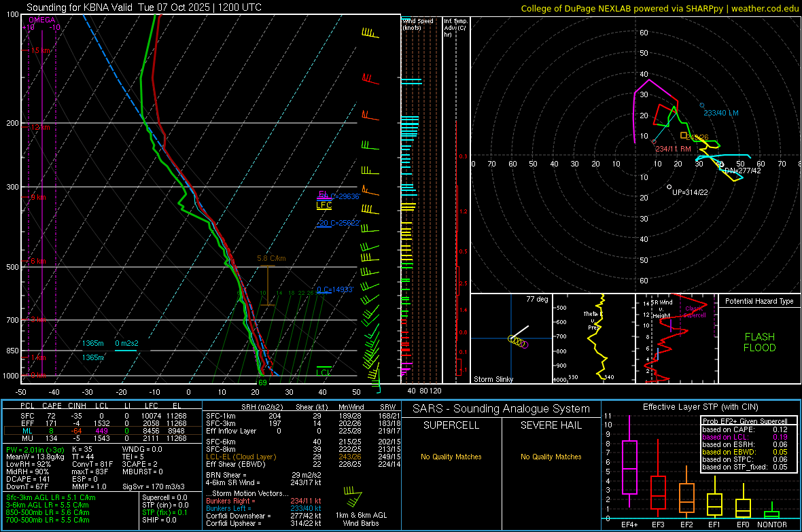Click the SFC-1km SRH row
Image resolution: width=802 pixels, height=532 pixels.
303,416
